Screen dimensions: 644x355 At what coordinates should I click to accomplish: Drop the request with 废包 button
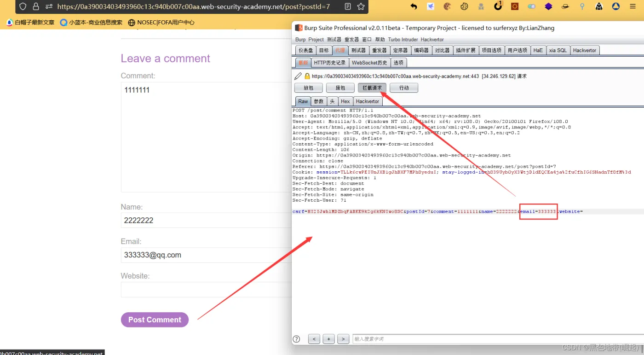click(340, 87)
